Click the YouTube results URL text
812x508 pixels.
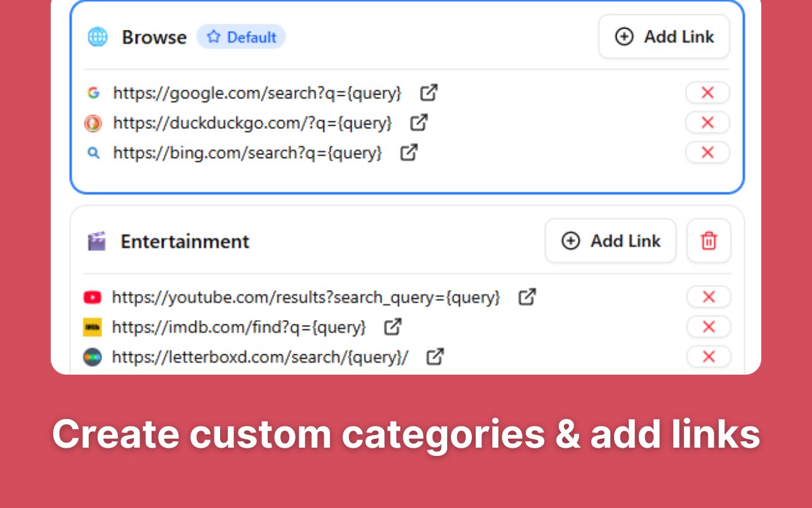306,297
